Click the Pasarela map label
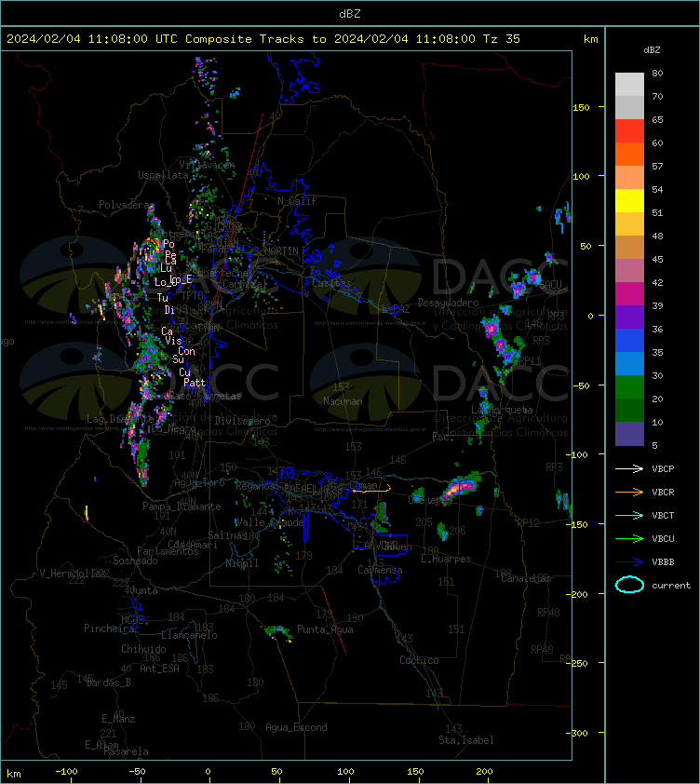The width and height of the screenshot is (700, 784). pos(126,751)
